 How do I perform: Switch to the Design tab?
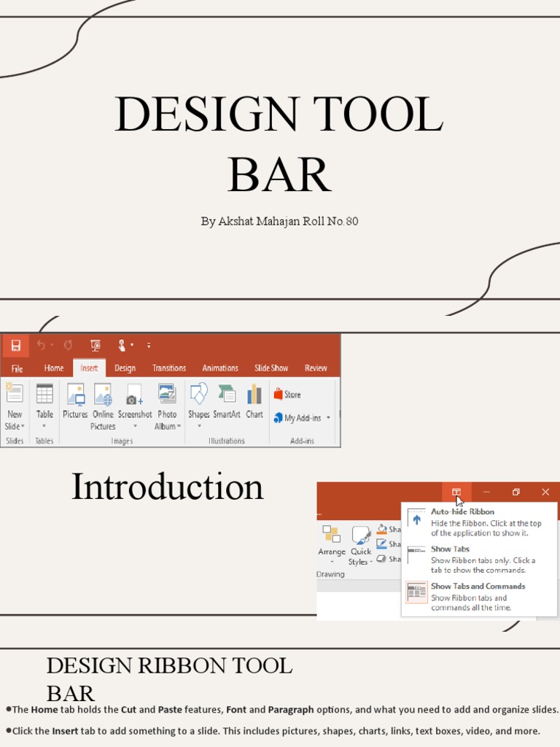(125, 368)
